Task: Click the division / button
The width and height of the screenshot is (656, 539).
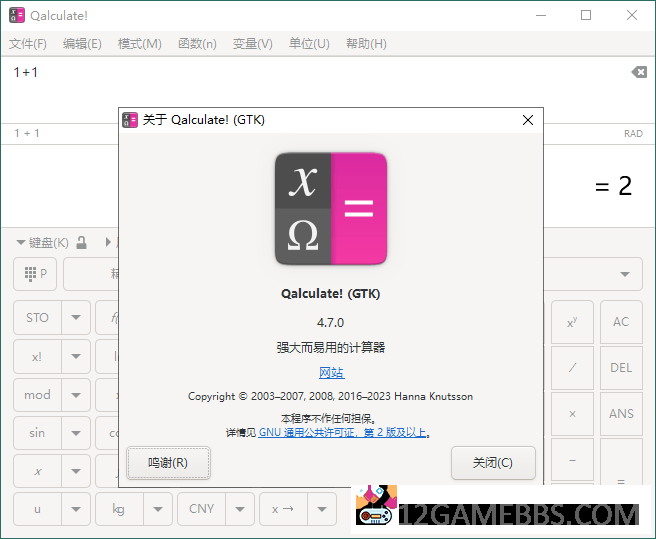Action: point(572,368)
